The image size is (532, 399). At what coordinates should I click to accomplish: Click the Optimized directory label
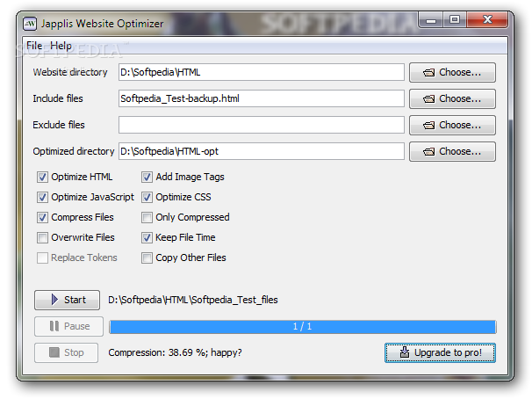(74, 151)
